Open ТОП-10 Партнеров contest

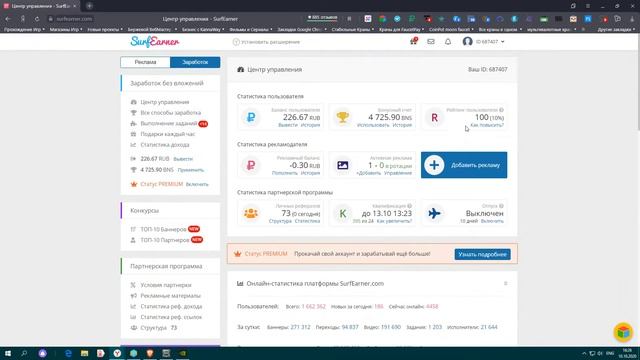coord(165,240)
